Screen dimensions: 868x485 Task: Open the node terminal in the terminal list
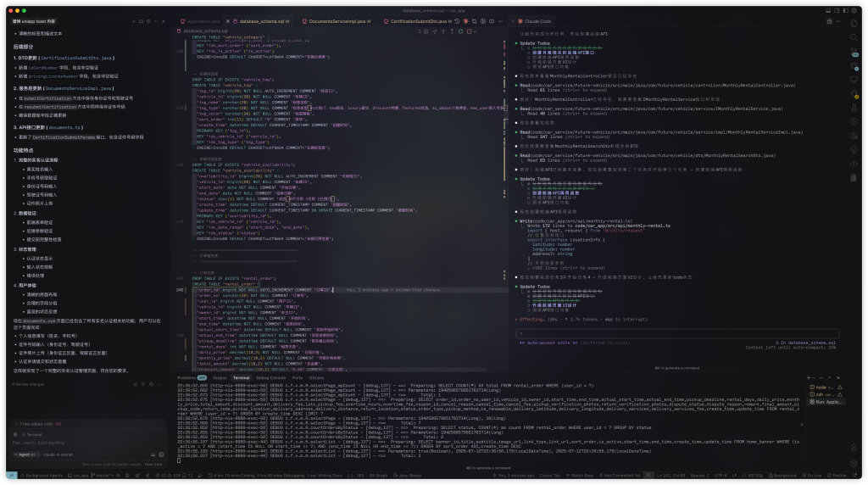coord(833,386)
